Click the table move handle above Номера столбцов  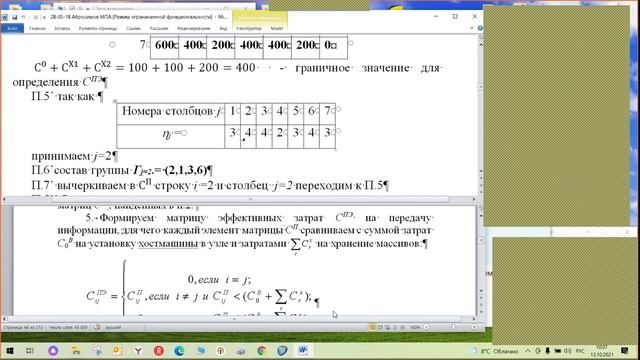click(x=115, y=101)
